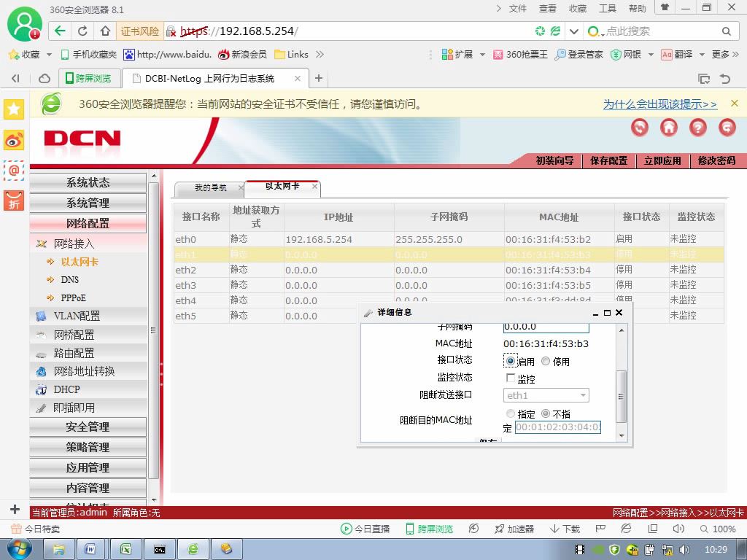747x560 pixels.
Task: Open 登录管家 extension
Action: pos(579,54)
